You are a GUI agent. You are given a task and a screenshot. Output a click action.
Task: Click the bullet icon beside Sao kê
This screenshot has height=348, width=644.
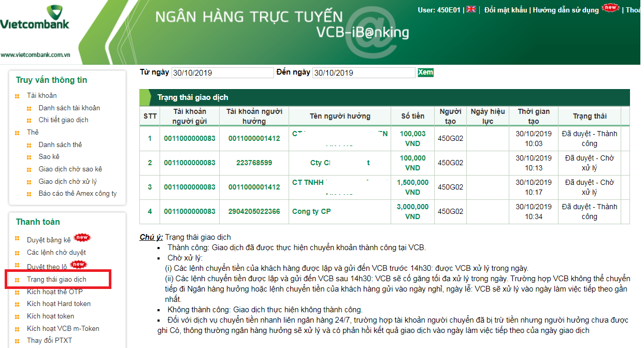[x=28, y=157]
